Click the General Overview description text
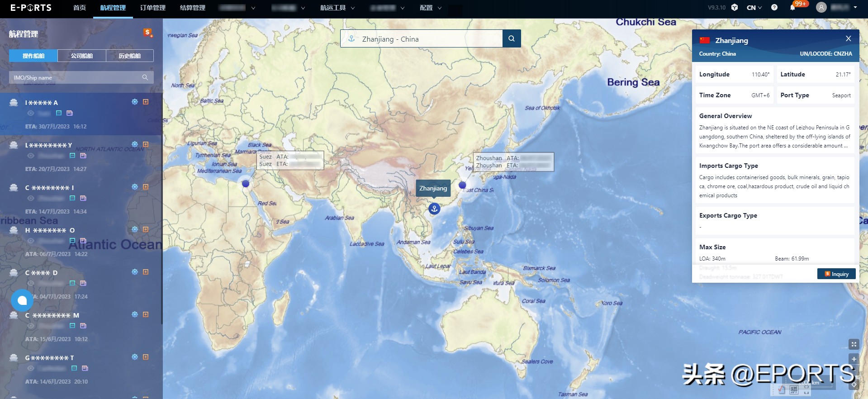 775,137
